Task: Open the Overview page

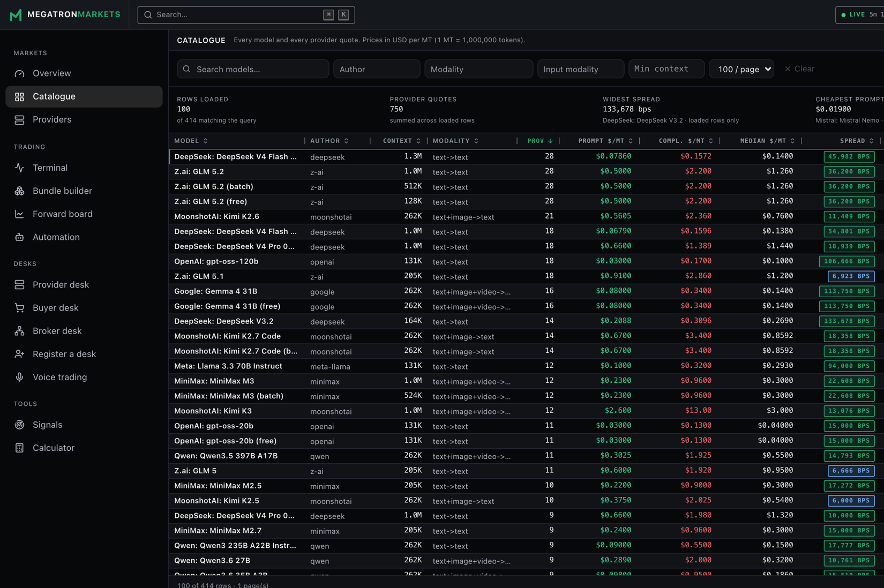Action: (84, 73)
